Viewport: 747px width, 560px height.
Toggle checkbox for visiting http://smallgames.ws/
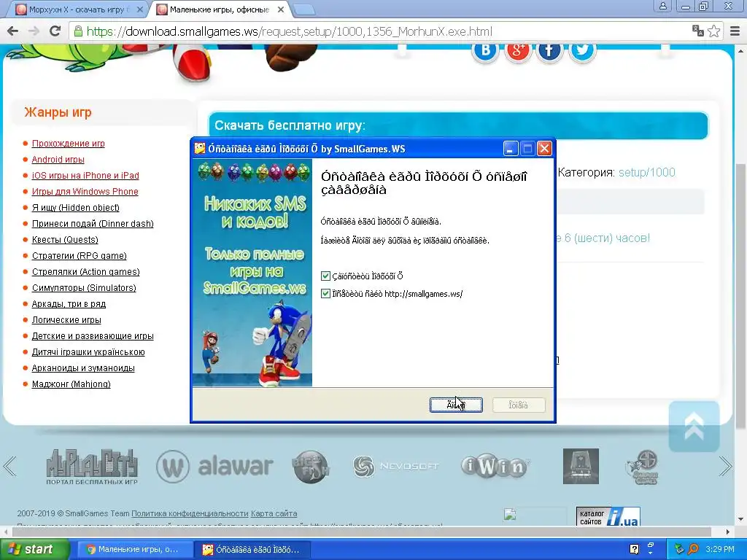pos(326,294)
